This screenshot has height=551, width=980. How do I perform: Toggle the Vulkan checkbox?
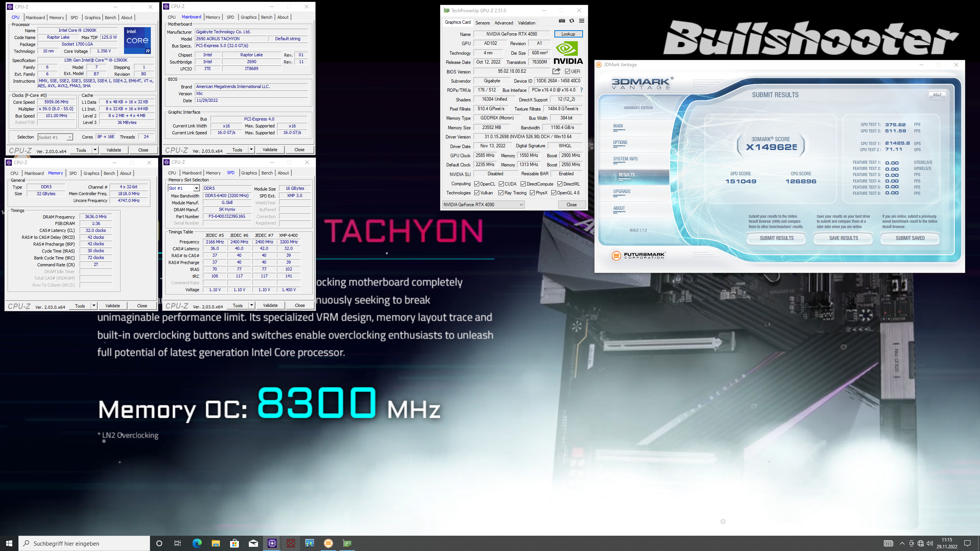(x=477, y=193)
